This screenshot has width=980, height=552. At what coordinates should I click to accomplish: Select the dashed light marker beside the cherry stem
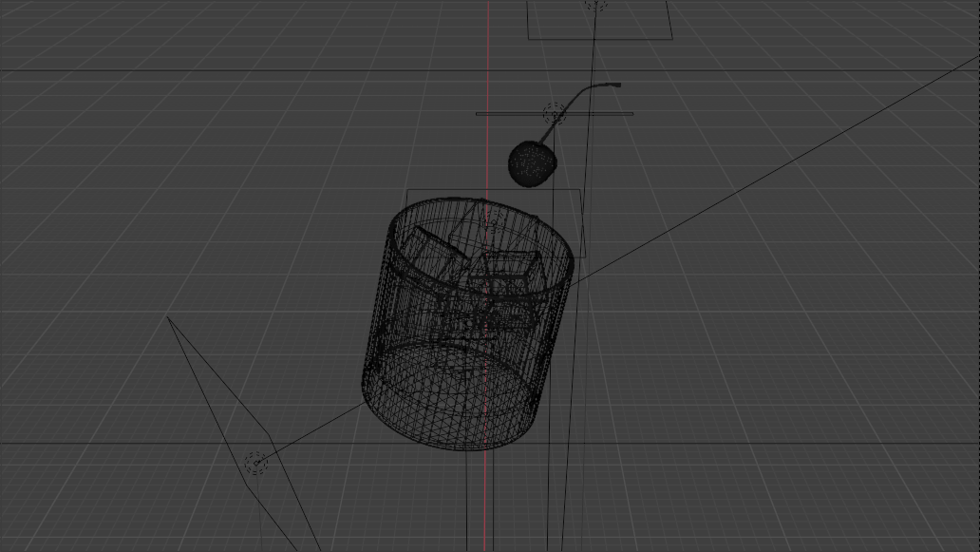point(555,114)
